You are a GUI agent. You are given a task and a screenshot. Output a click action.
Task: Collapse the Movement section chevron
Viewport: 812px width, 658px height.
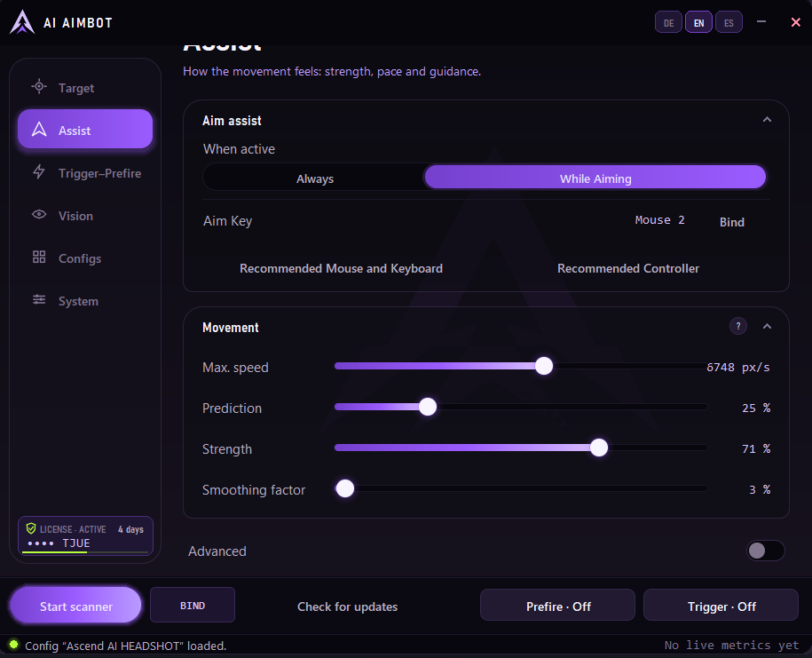click(x=767, y=327)
